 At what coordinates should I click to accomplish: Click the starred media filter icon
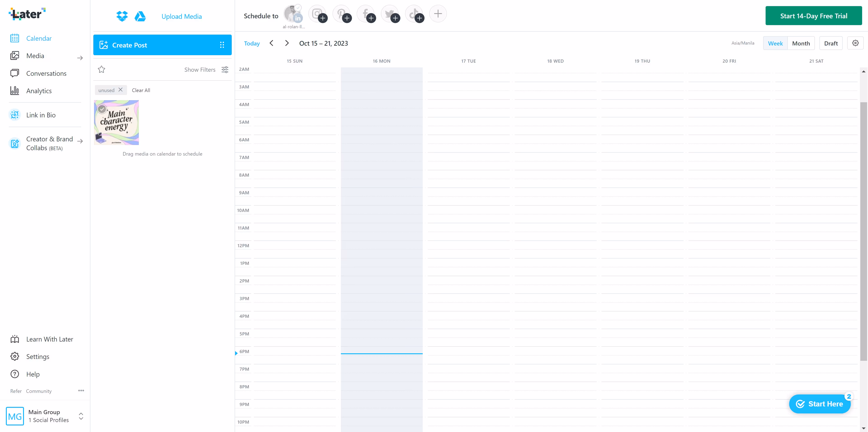coord(101,69)
